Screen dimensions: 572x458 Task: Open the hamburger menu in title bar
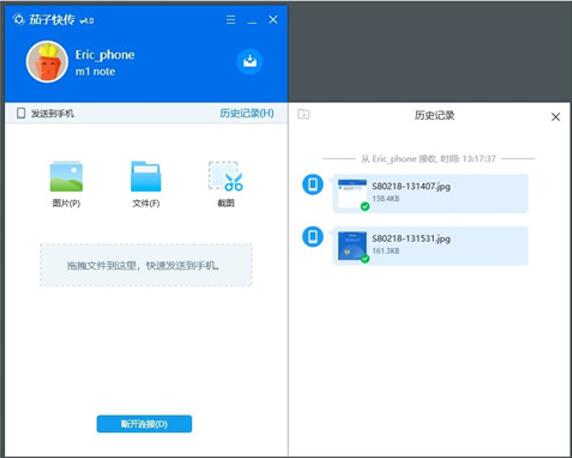[x=231, y=20]
